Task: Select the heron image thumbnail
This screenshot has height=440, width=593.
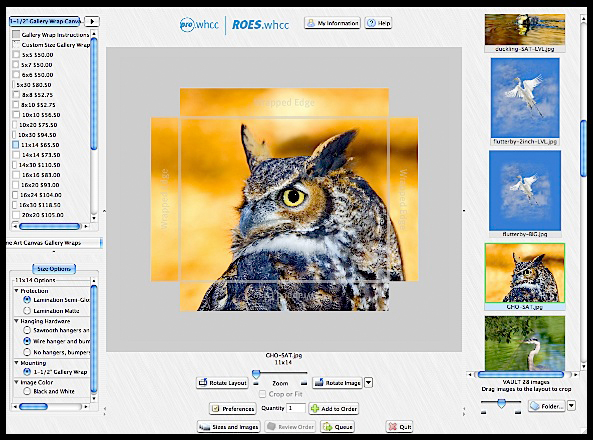Action: pos(525,343)
